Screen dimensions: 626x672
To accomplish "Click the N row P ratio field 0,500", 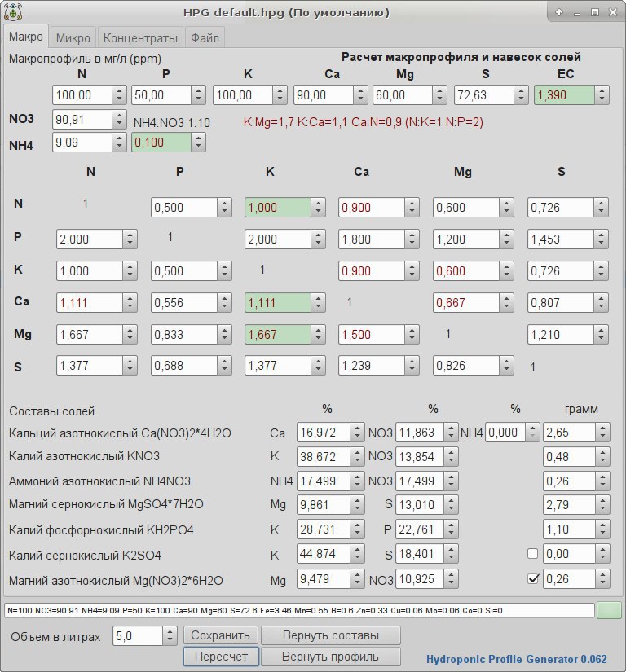I will point(184,208).
